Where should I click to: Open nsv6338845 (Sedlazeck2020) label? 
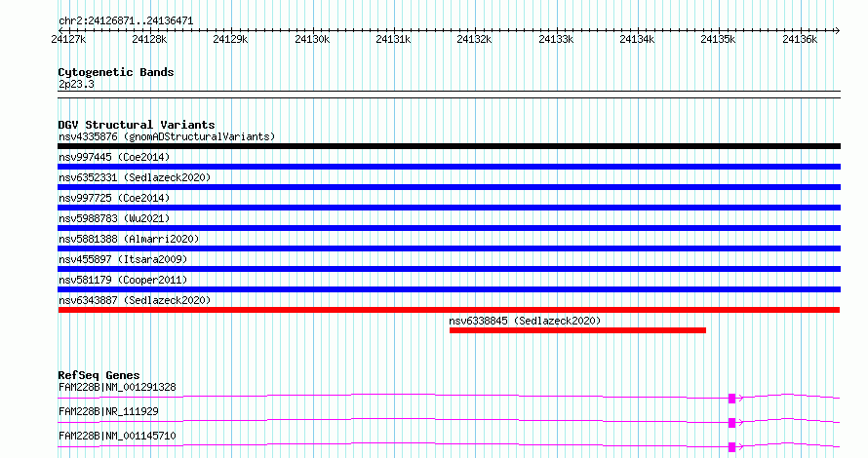pyautogui.click(x=525, y=321)
